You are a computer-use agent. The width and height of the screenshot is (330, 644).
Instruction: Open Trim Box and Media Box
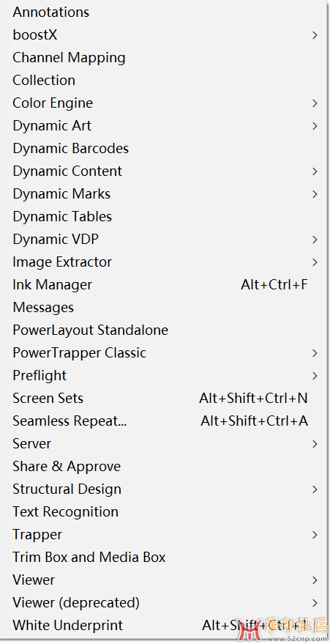164,558
